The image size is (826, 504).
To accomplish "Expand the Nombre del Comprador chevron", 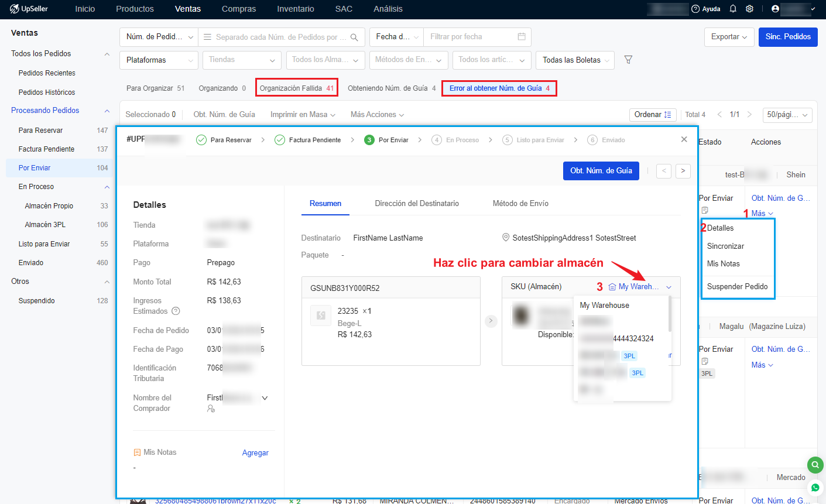I will point(265,398).
